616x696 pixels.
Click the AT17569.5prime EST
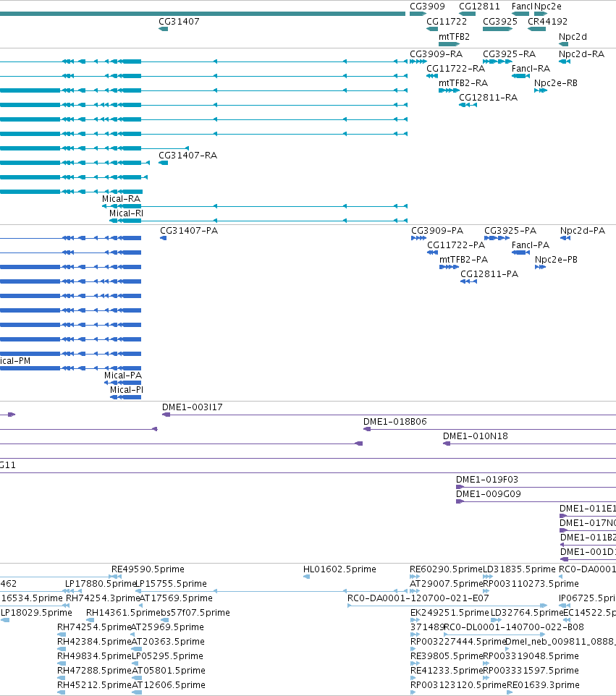click(x=140, y=606)
